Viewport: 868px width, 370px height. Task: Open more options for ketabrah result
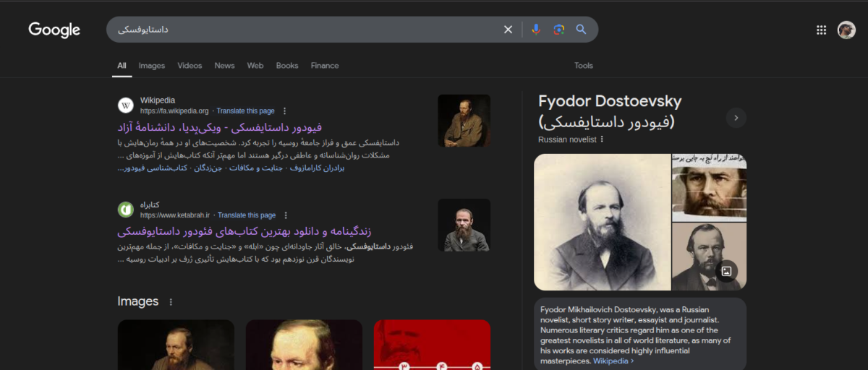coord(286,215)
